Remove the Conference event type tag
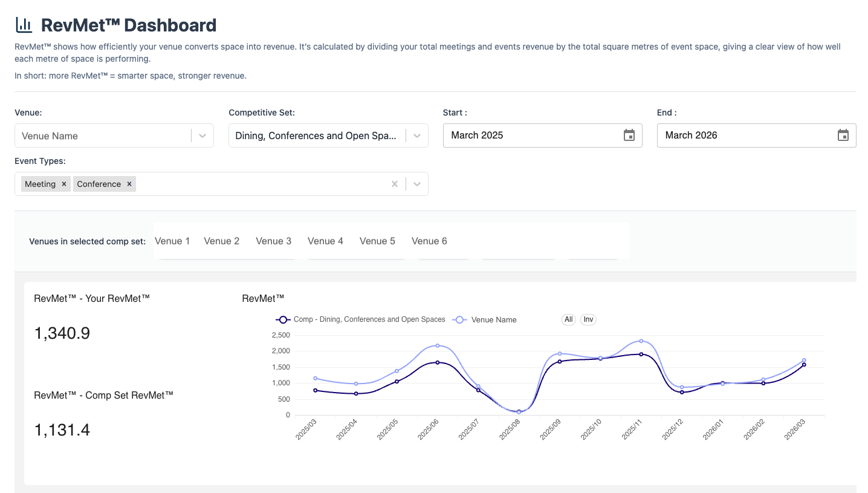Screen dimensions: 868x493 (x=129, y=184)
